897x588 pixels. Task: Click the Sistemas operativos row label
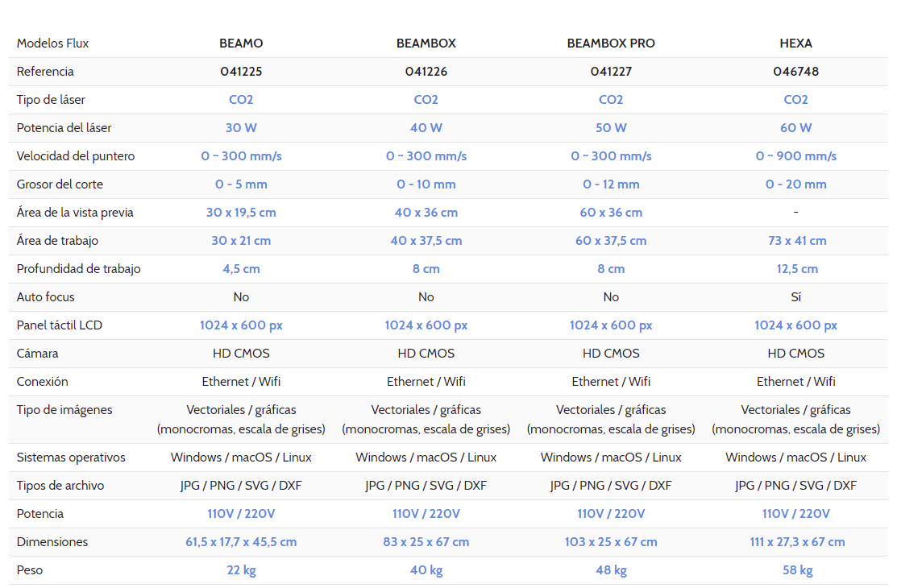[71, 458]
